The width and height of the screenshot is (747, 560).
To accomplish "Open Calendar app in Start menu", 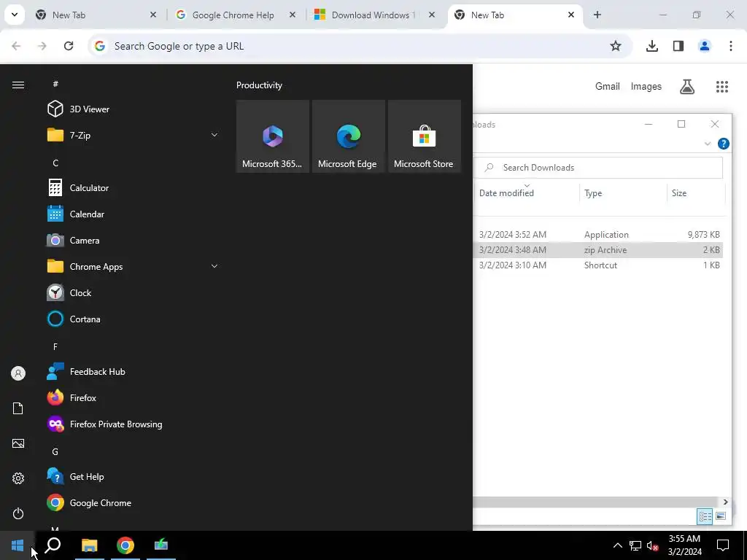I will pos(133,214).
